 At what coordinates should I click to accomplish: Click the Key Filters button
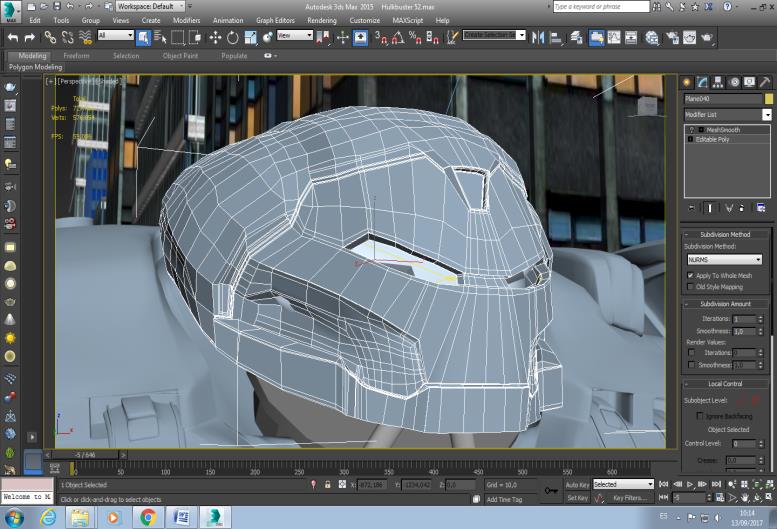pos(632,497)
